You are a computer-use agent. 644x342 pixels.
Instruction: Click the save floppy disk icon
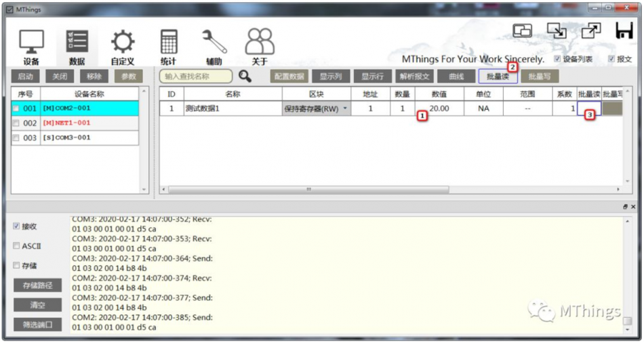[624, 30]
